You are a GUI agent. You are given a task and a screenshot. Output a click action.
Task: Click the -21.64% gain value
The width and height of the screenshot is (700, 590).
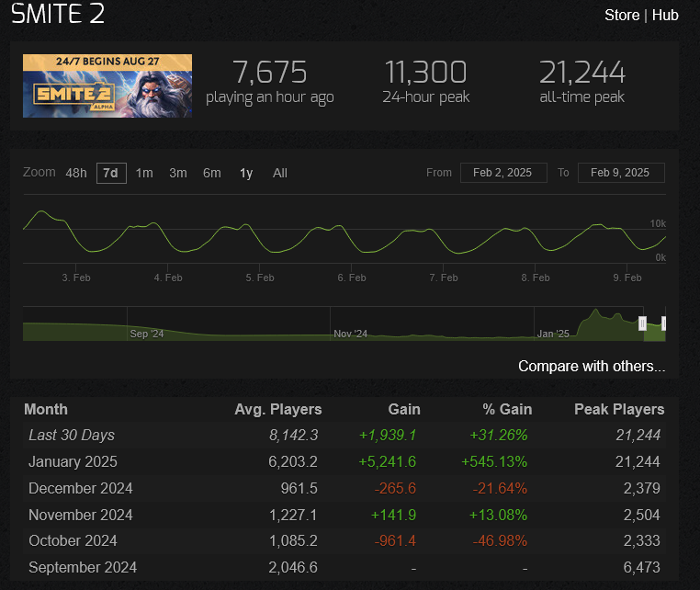coord(500,489)
